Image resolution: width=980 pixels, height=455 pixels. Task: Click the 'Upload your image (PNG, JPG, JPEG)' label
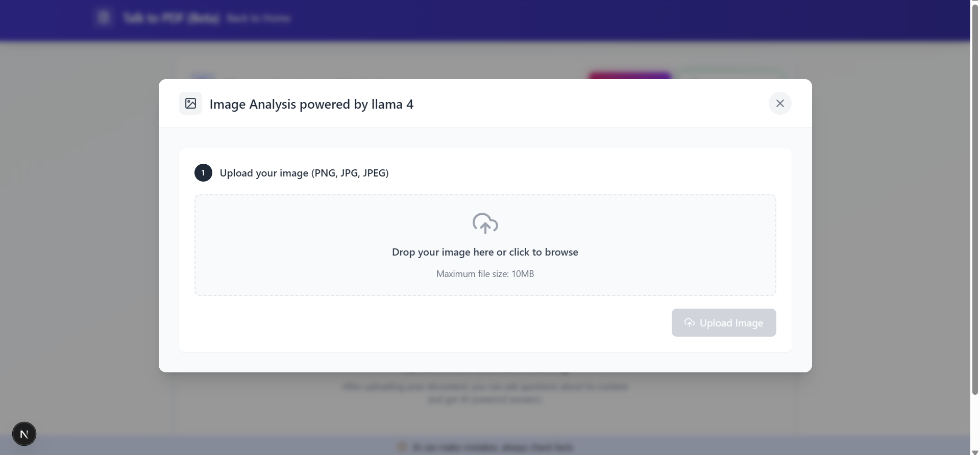coord(304,173)
